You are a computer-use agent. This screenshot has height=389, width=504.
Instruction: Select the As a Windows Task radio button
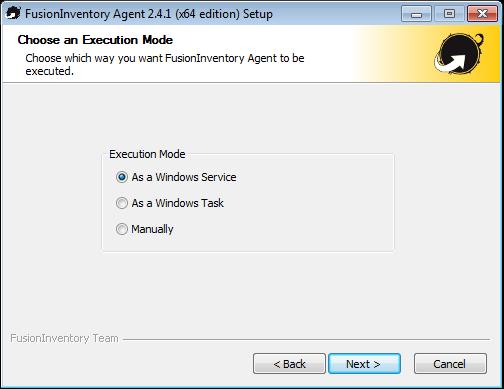tap(122, 203)
